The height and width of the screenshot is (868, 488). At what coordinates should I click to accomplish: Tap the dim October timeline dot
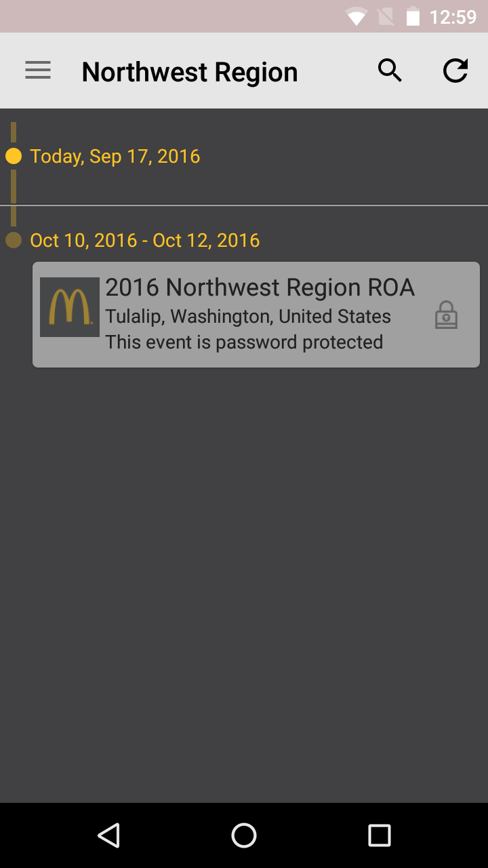click(14, 240)
